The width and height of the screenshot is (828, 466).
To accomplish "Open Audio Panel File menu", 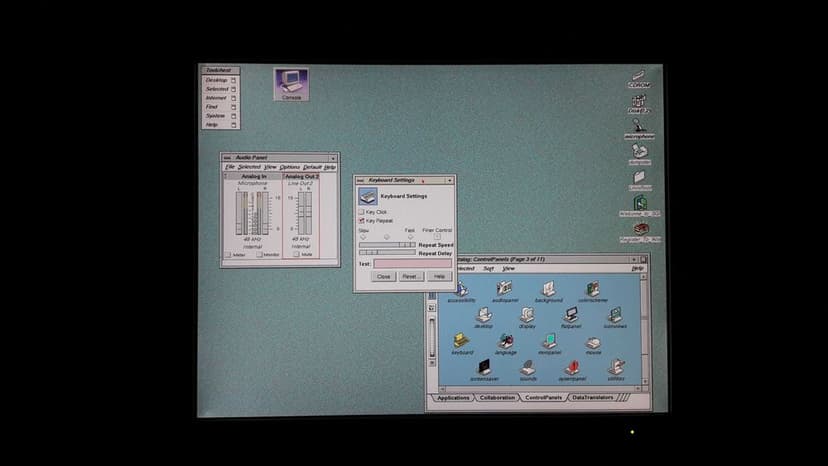I will [230, 167].
